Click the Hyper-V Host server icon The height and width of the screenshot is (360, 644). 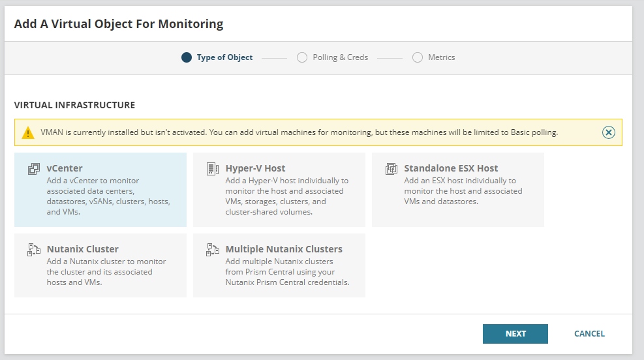pos(212,169)
